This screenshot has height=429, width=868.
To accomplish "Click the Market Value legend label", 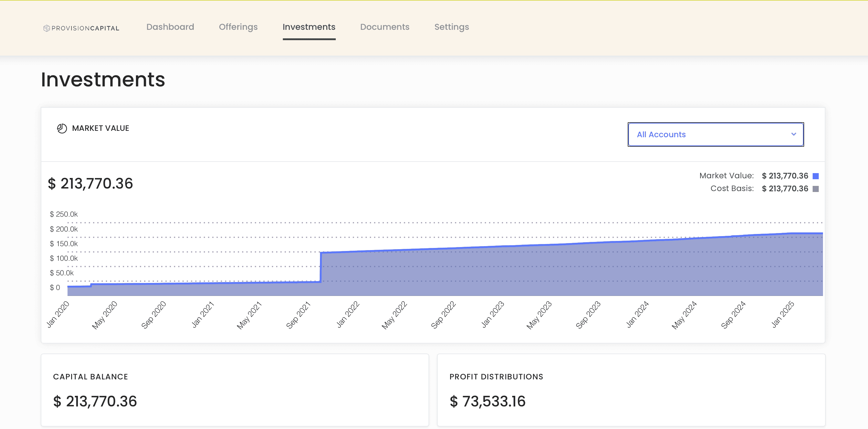I will pyautogui.click(x=726, y=176).
